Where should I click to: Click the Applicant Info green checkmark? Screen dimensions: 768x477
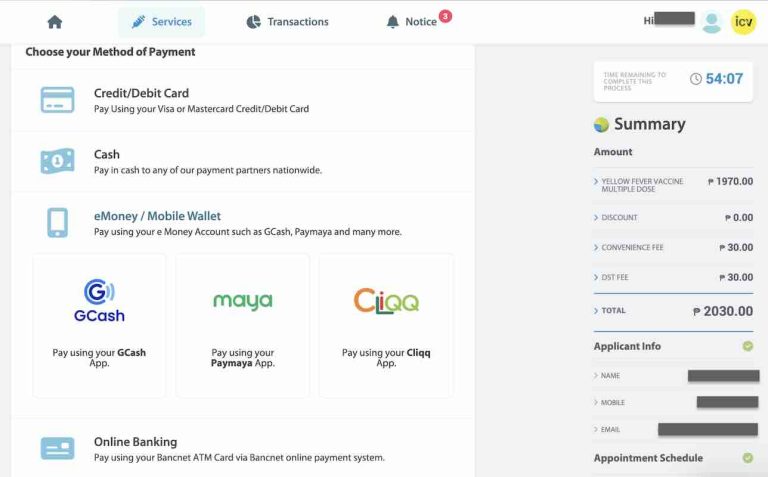(x=747, y=346)
